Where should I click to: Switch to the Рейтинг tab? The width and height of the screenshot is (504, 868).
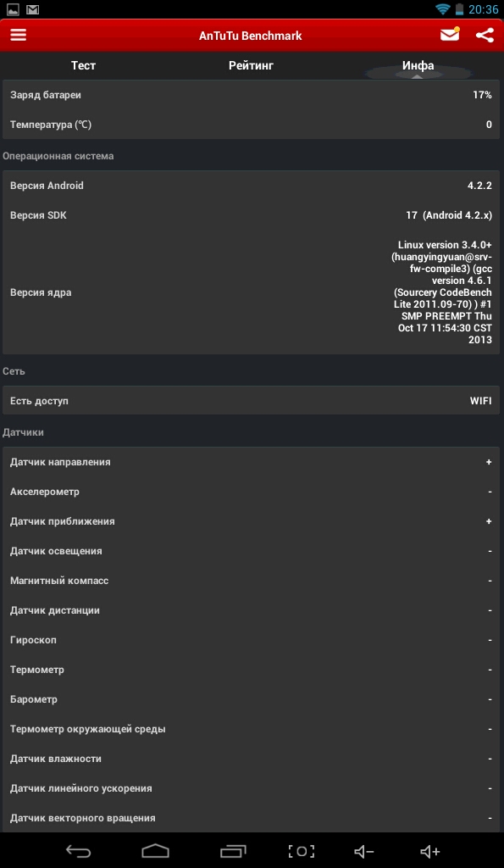pyautogui.click(x=252, y=65)
